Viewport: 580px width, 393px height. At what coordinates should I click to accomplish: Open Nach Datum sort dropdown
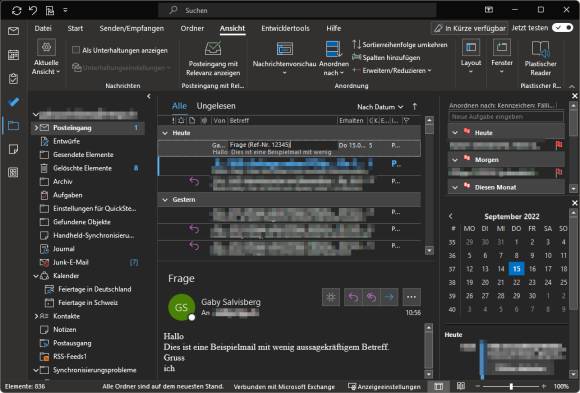click(x=380, y=107)
